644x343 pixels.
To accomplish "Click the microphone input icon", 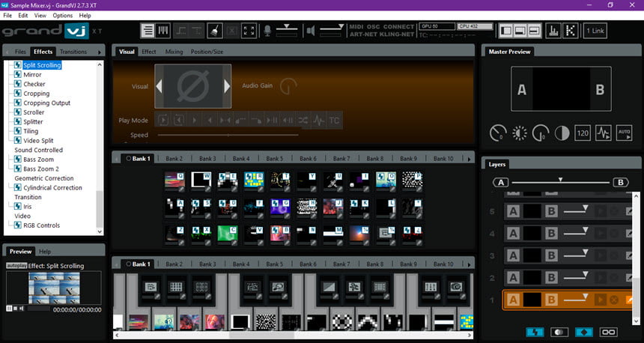I will point(267,31).
